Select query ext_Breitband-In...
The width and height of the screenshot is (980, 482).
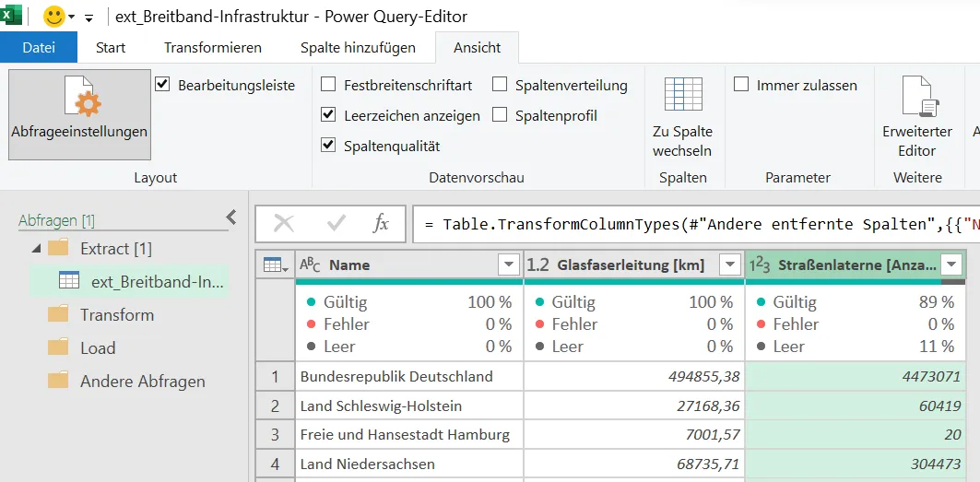[128, 281]
